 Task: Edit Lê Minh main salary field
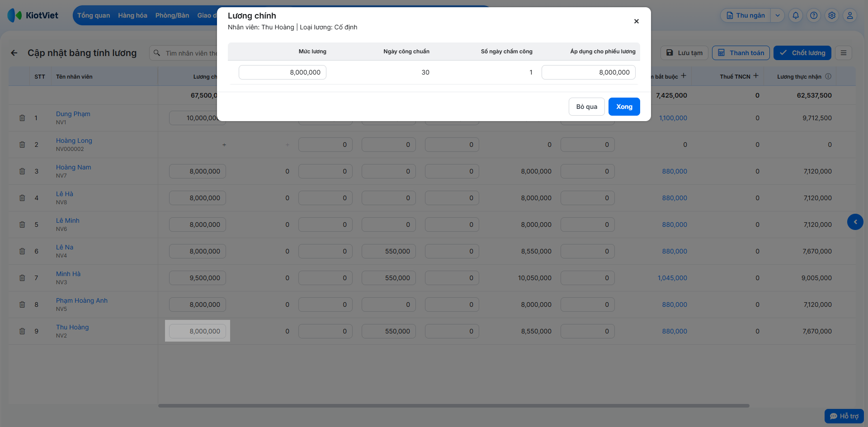pos(198,225)
